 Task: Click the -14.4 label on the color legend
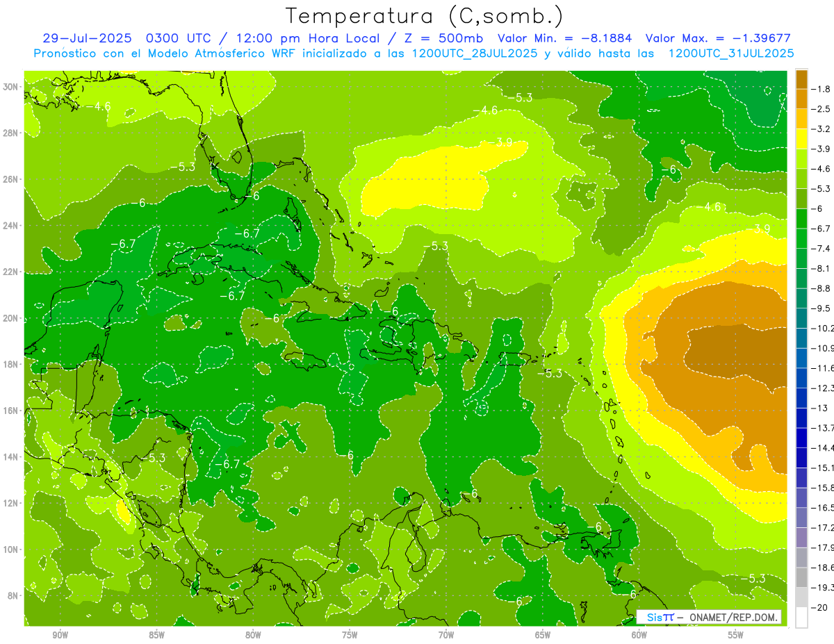[822, 447]
